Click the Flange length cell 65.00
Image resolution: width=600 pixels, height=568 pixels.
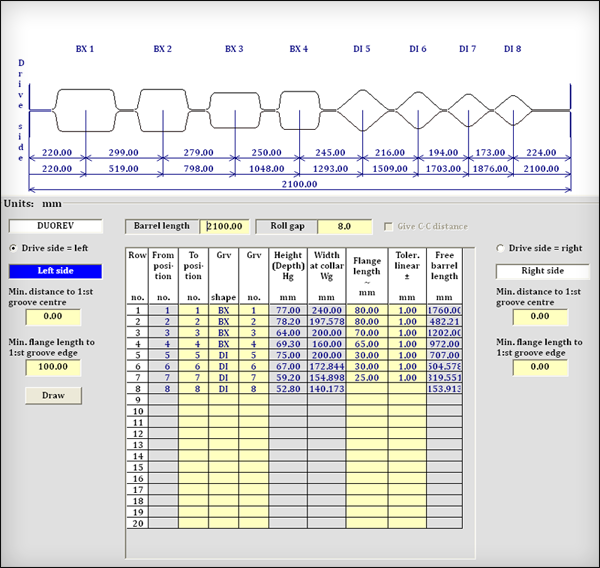[x=367, y=344]
